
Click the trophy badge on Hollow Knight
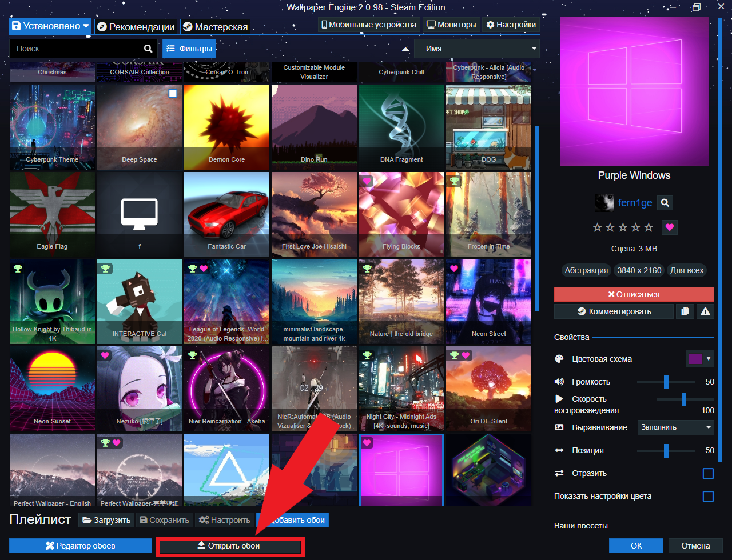(x=18, y=268)
